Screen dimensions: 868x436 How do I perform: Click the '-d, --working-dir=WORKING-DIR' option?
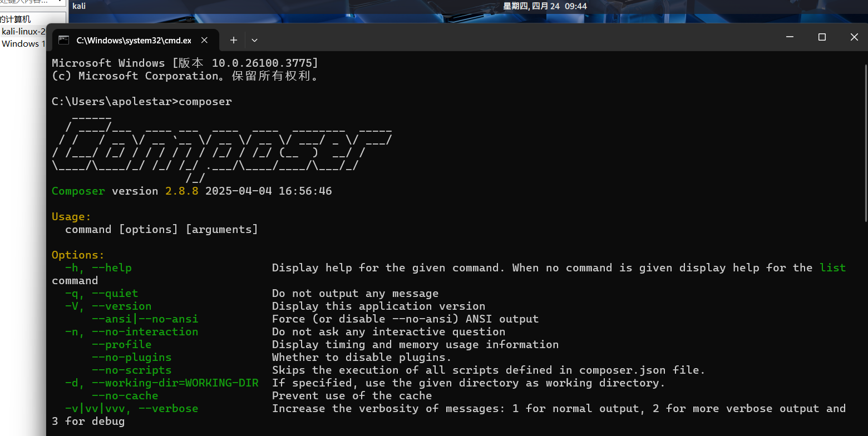point(162,383)
